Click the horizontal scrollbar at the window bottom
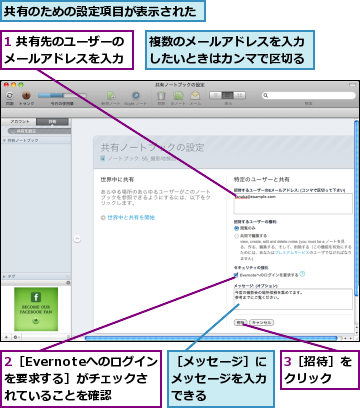The width and height of the screenshot is (360, 408). coord(211,338)
